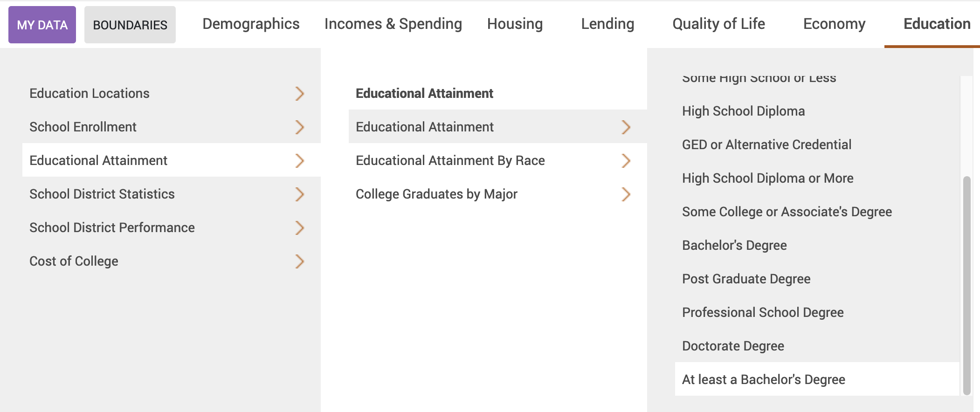
Task: Pick the Doctorate Degree layer
Action: [x=733, y=346]
